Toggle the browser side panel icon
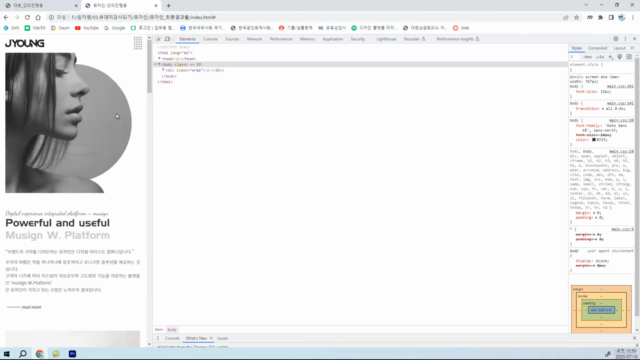The width and height of the screenshot is (640, 360). (x=611, y=18)
